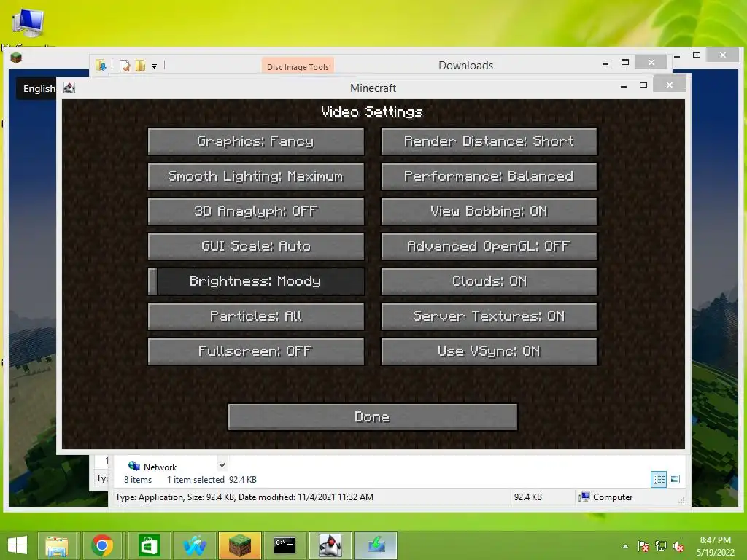Open Customize Quick Access Toolbar dropdown arrow
The image size is (747, 560).
[x=155, y=66]
